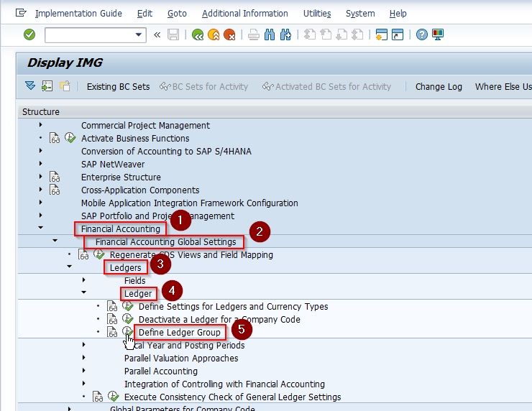Expand the Commercial Project Management node
The width and height of the screenshot is (532, 411).
41,125
